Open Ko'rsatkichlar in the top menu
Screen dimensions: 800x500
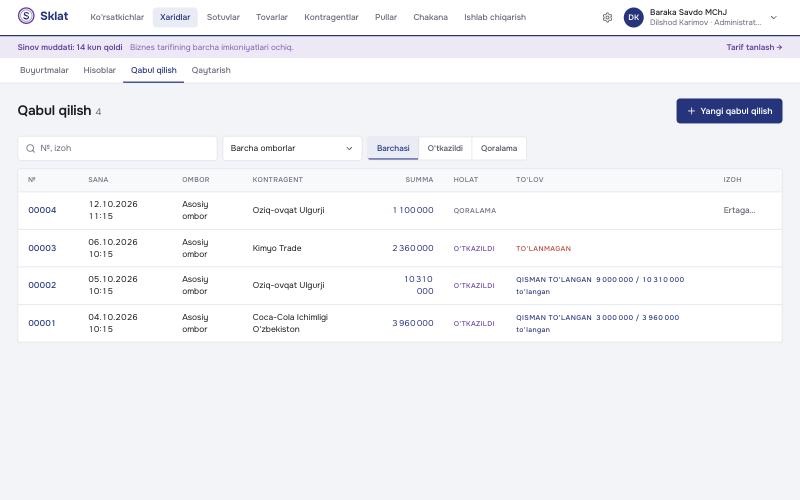click(117, 17)
